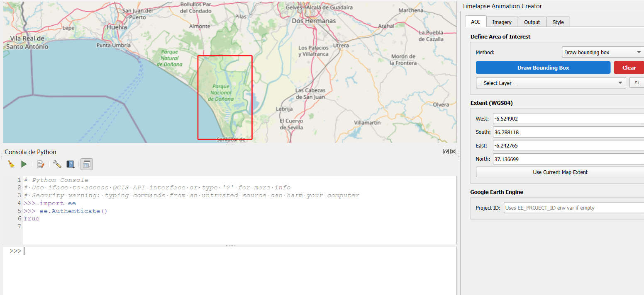Show the Python editor panel
Image resolution: width=644 pixels, height=295 pixels.
(41, 164)
